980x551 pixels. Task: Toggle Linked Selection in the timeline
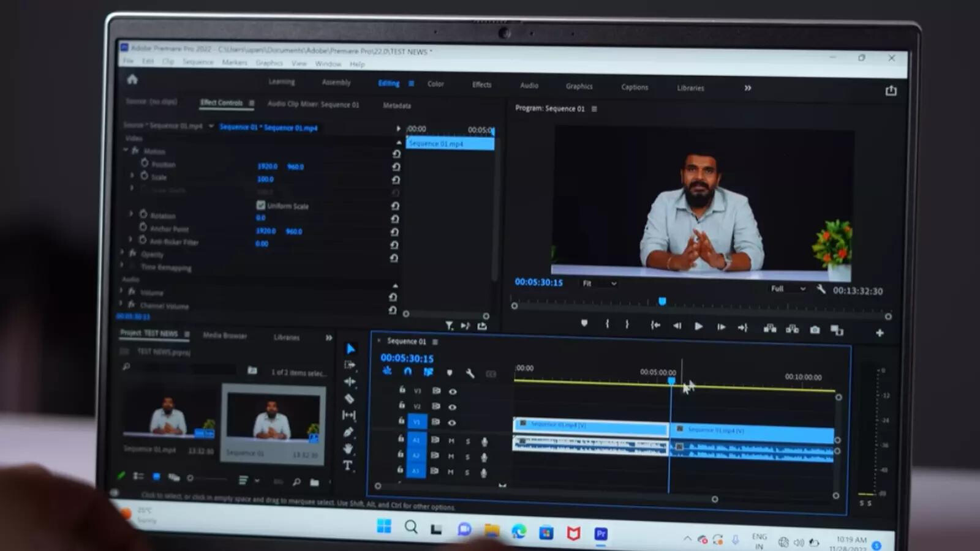(x=428, y=372)
